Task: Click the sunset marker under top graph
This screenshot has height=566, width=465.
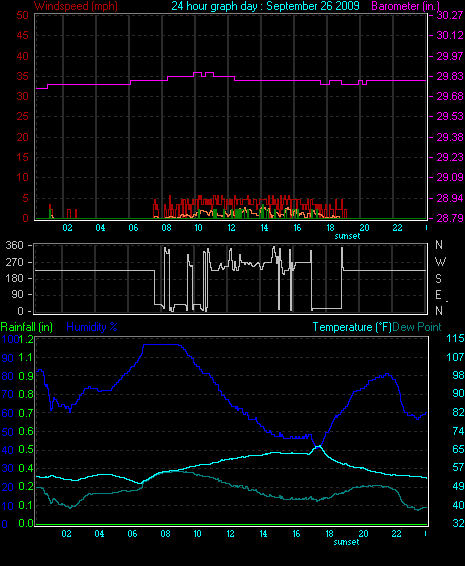Action: click(347, 236)
